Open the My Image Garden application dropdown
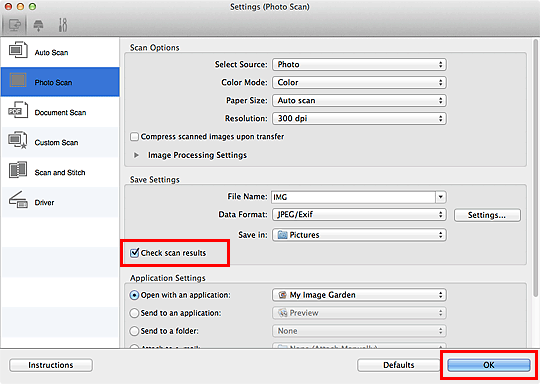This screenshot has width=540, height=384. pos(359,295)
